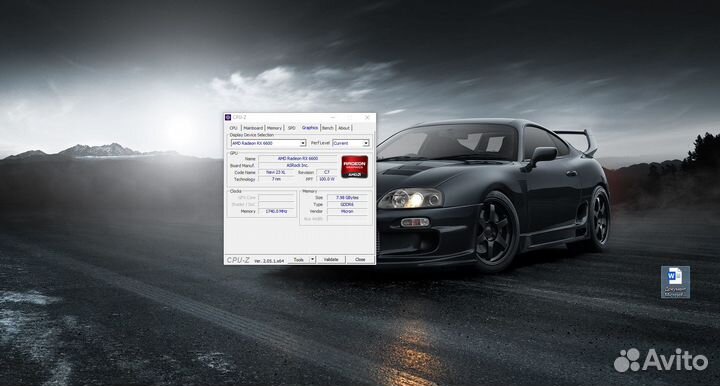Viewport: 720px width, 386px height.
Task: Close the CPU-Z window with X
Action: [x=367, y=117]
